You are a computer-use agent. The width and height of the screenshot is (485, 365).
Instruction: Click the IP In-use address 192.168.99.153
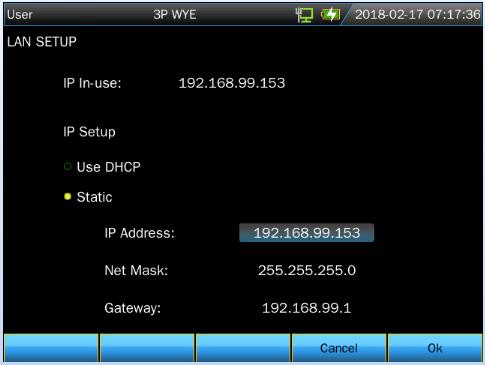coord(232,83)
